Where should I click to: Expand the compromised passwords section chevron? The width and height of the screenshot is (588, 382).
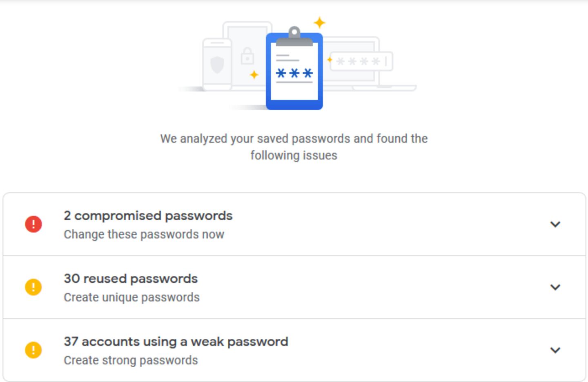(555, 224)
